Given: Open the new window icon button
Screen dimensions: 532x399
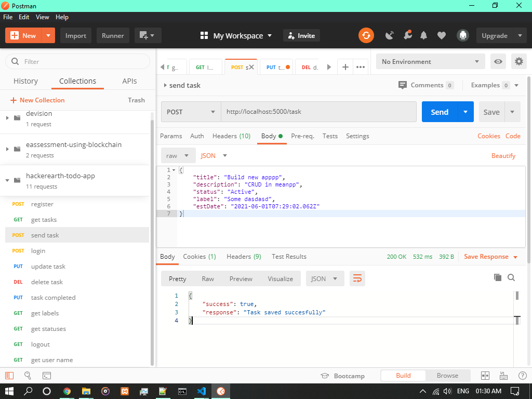Looking at the screenshot, I should coord(148,36).
